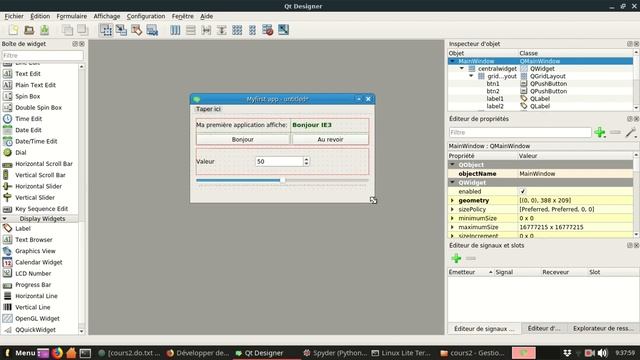Collapse the QObject property group

tap(452, 165)
